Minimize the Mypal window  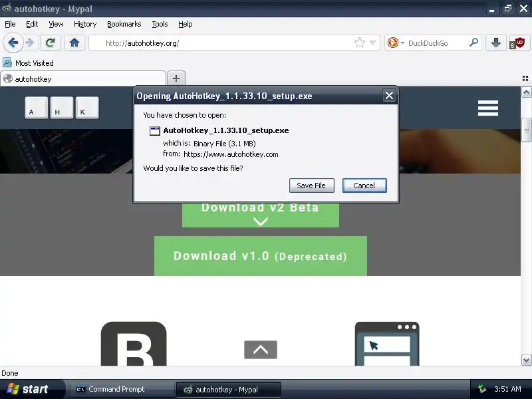click(x=491, y=9)
